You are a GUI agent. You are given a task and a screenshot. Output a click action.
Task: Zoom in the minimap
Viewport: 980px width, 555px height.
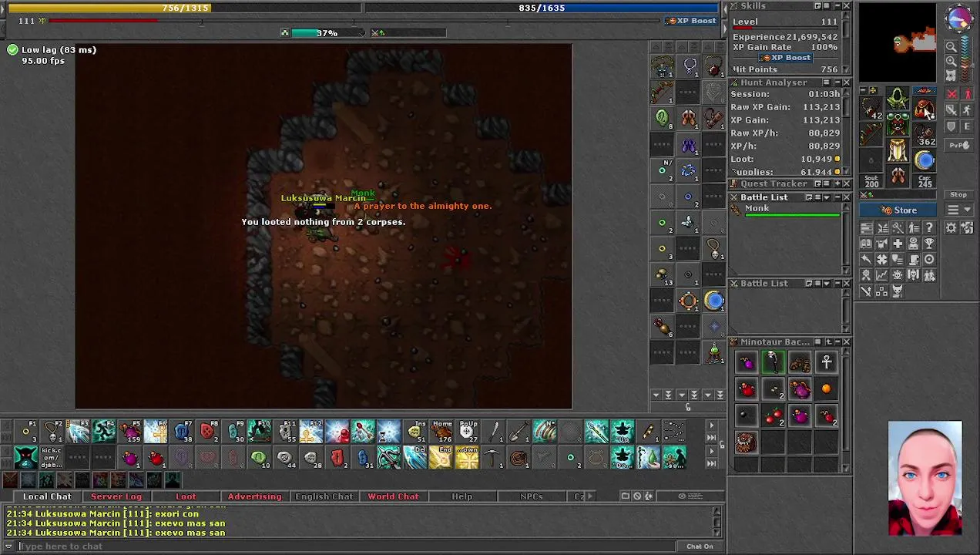[951, 61]
